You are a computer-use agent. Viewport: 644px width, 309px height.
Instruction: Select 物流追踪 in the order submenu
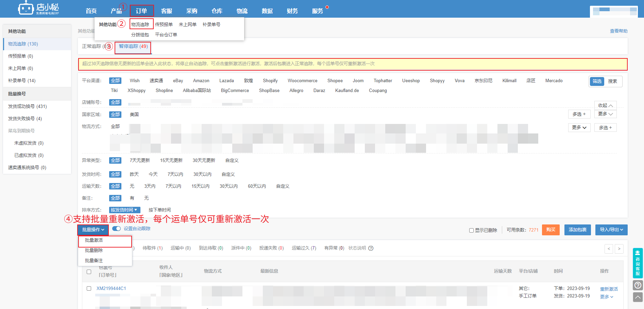(x=140, y=24)
